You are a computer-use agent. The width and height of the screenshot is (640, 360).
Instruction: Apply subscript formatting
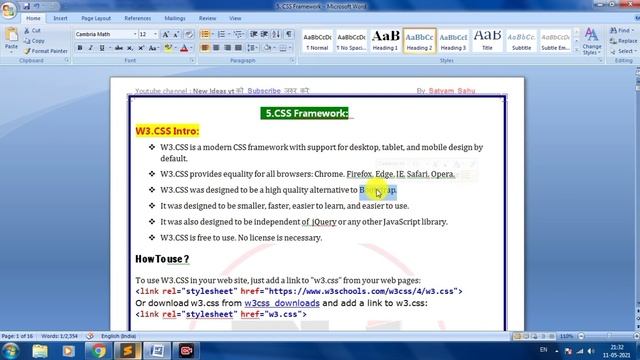tap(130, 48)
